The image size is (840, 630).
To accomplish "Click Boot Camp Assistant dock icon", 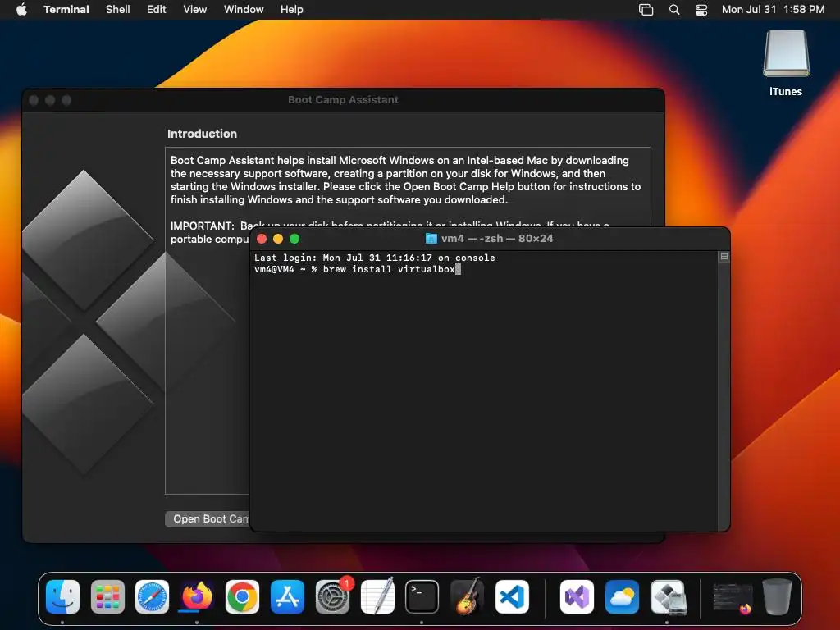I will pos(668,597).
